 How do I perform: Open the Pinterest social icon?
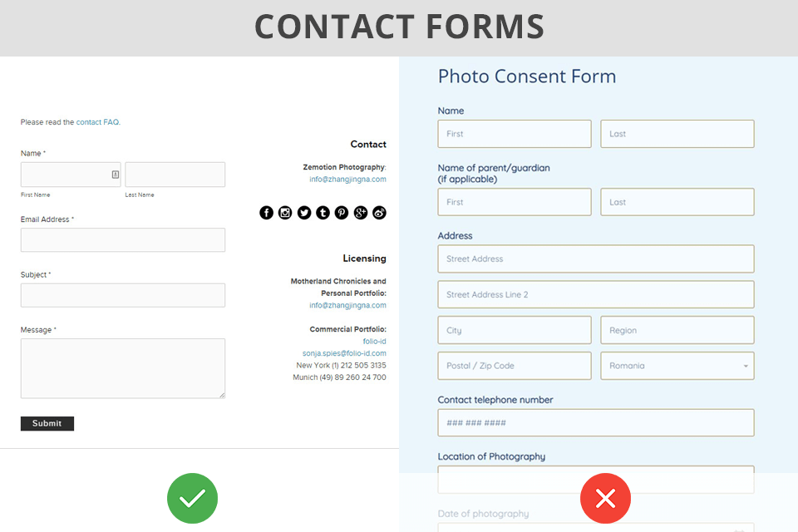[x=342, y=213]
